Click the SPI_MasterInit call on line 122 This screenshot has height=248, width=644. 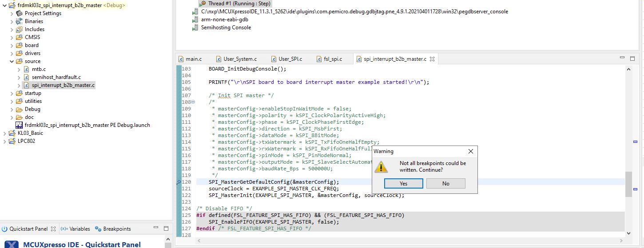(x=306, y=195)
